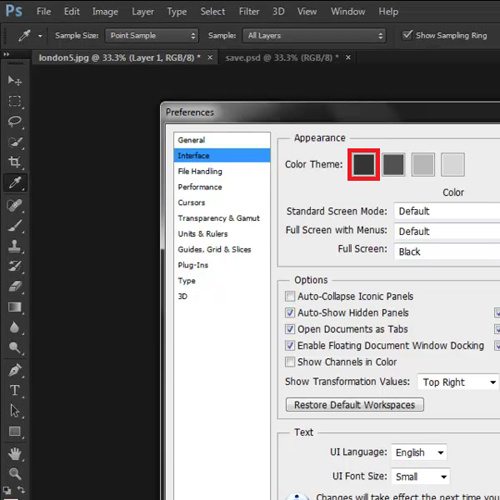Screen dimensions: 500x500
Task: Open Standard Screen Mode dropdown
Action: click(x=447, y=211)
